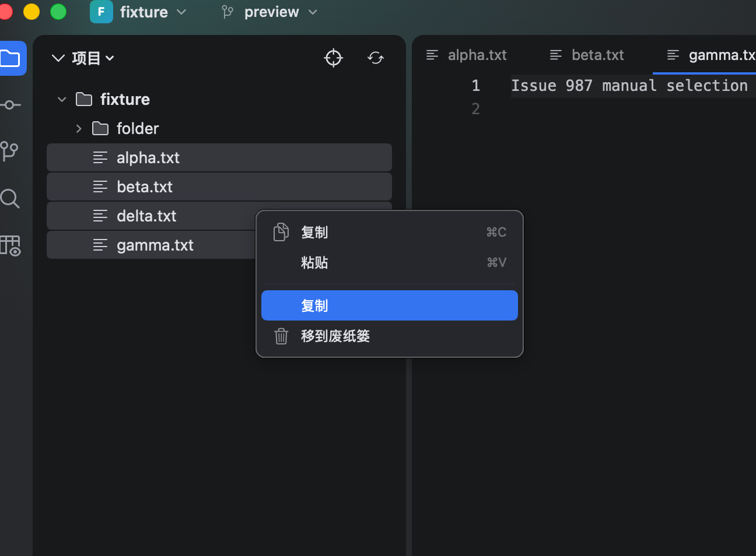Open the table preview sidebar icon

point(10,245)
